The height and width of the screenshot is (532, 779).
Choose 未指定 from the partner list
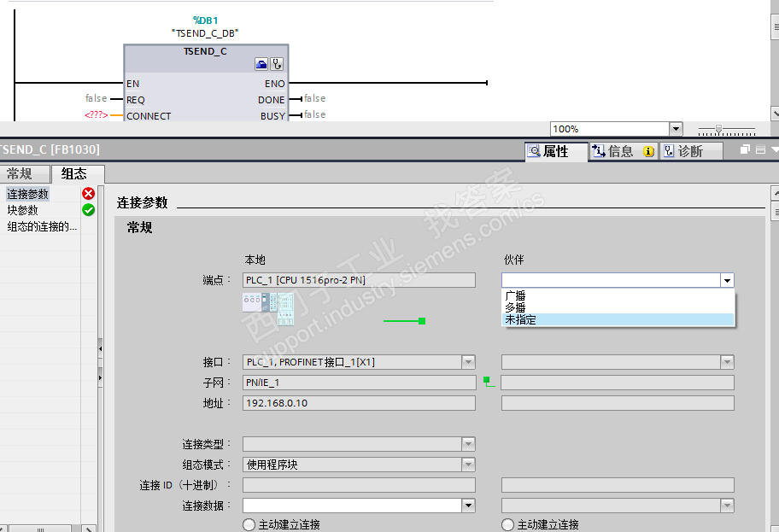[618, 320]
